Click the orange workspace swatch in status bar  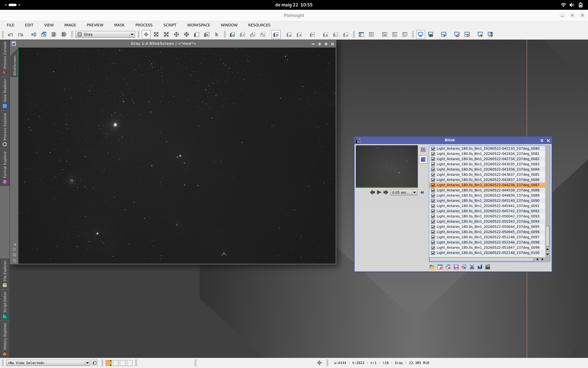pos(108,363)
